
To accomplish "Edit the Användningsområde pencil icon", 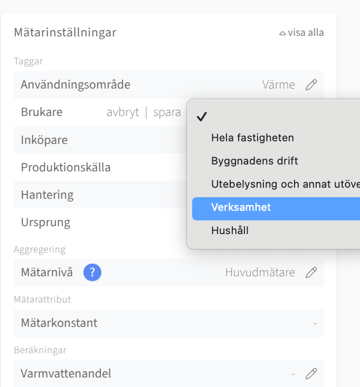I will pos(311,85).
